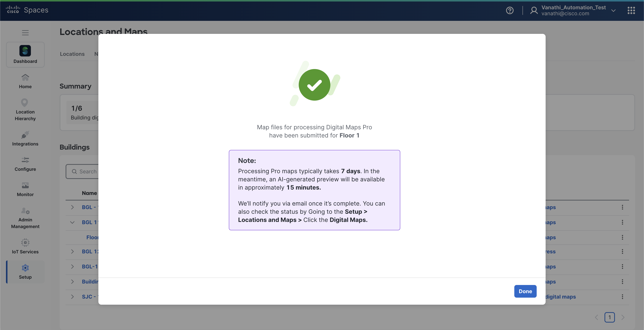Open the apps grid launcher icon
Screen dimensions: 644x330
click(x=631, y=10)
